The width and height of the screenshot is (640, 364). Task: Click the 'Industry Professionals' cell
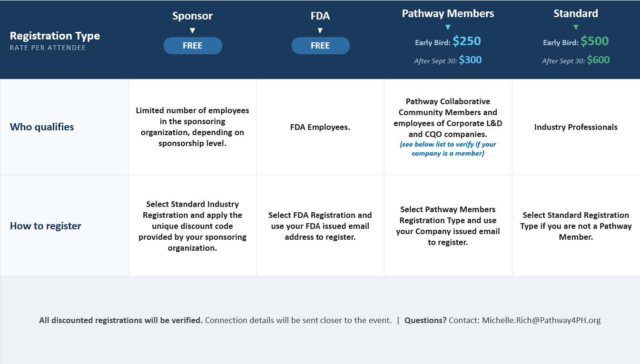(576, 127)
